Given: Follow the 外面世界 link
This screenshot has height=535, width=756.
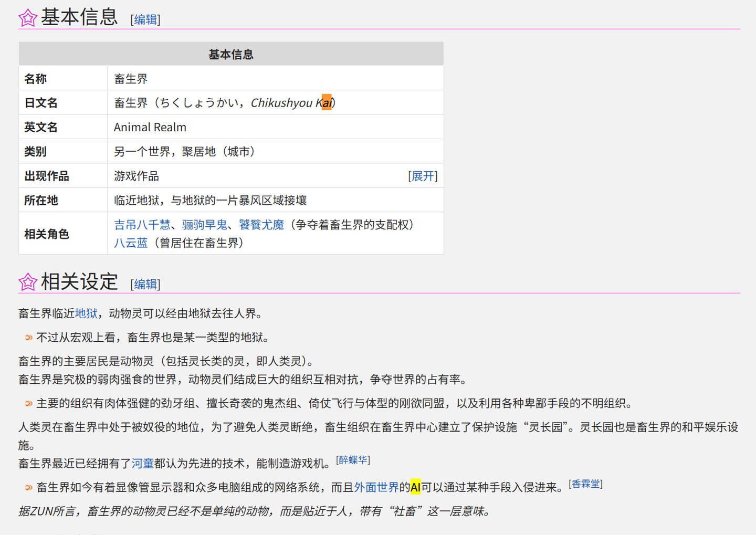Looking at the screenshot, I should (x=376, y=487).
